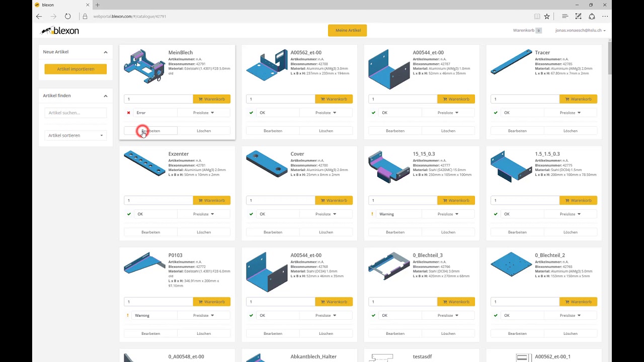Open the Artikel sortieren dropdown
This screenshot has width=644, height=362.
pyautogui.click(x=75, y=135)
